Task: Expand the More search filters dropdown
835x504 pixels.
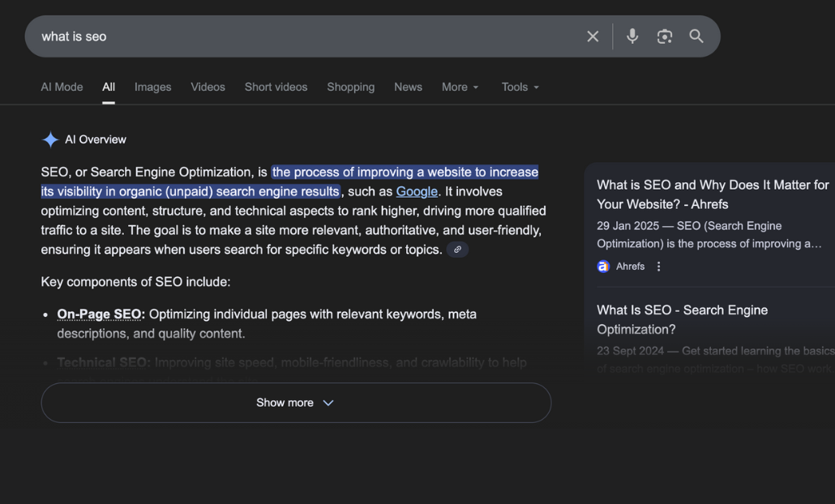Action: [460, 87]
